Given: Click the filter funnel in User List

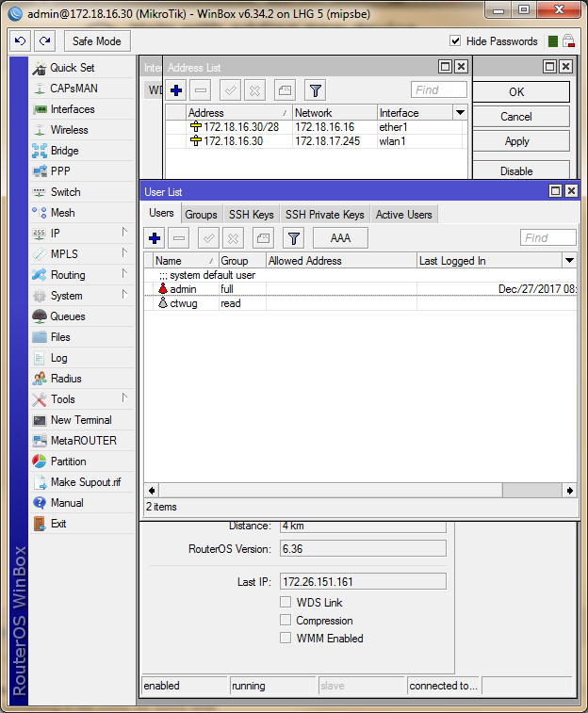Looking at the screenshot, I should [294, 238].
